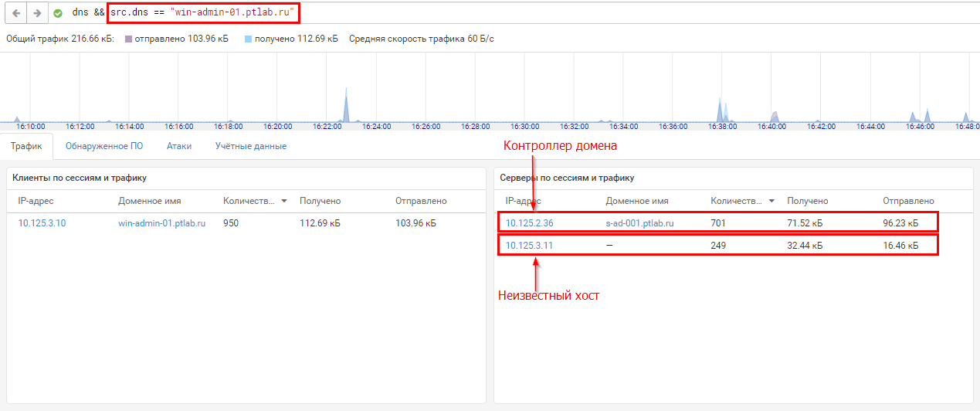Screen dimensions: 980x411
Task: Sort servers table by Количество column arrow
Action: coord(771,201)
